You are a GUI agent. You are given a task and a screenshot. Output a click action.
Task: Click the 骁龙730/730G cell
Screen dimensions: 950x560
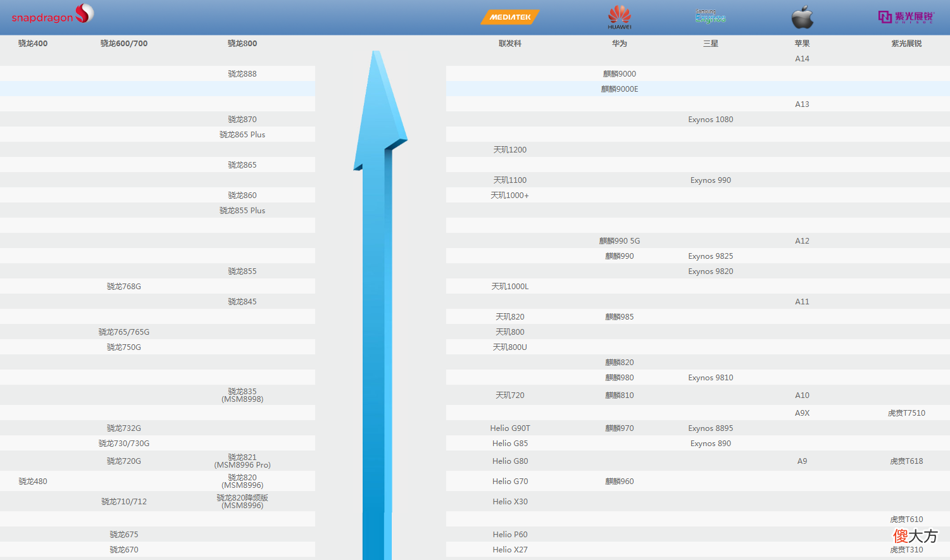pos(124,444)
